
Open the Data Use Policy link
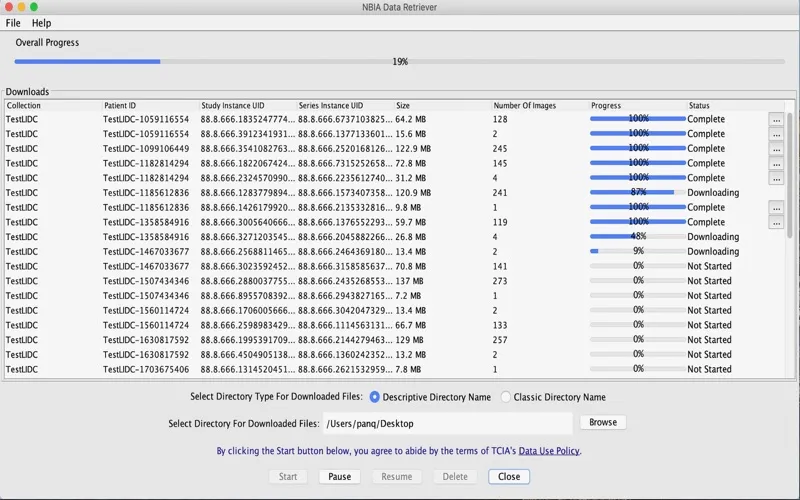[x=549, y=451]
